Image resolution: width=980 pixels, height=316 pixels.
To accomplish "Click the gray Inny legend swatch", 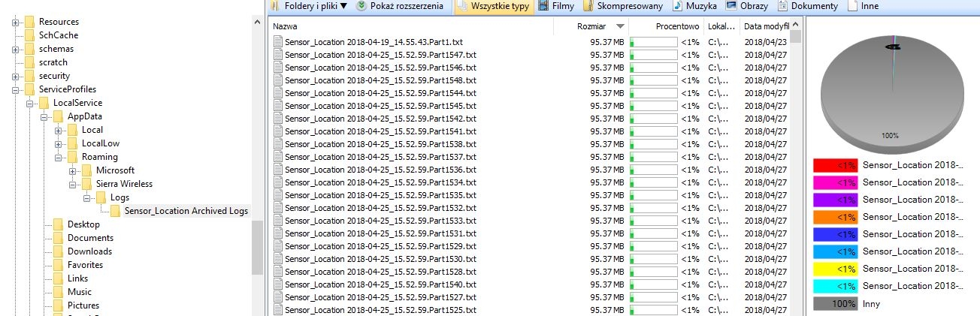I will (x=835, y=303).
